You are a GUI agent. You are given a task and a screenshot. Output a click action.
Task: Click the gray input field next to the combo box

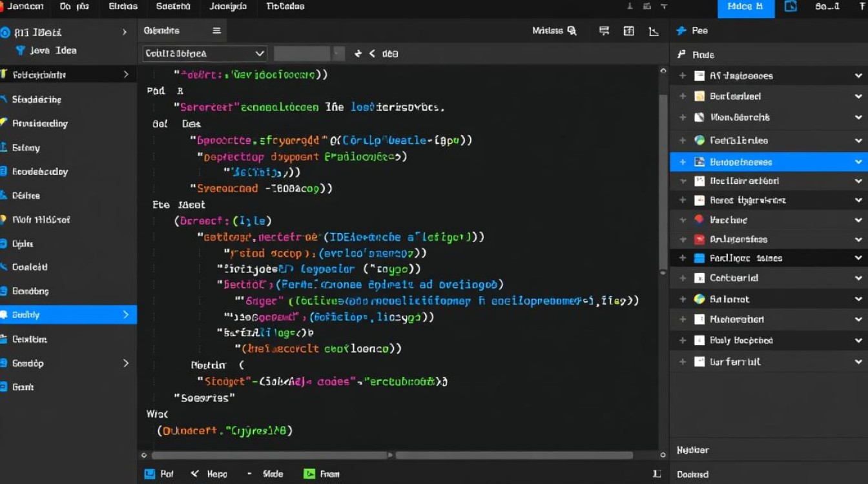point(302,54)
